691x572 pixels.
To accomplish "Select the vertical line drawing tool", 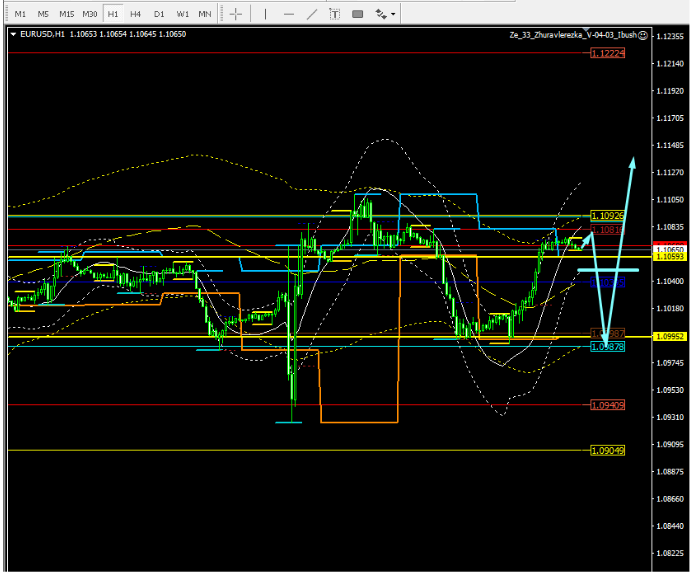I will [265, 14].
